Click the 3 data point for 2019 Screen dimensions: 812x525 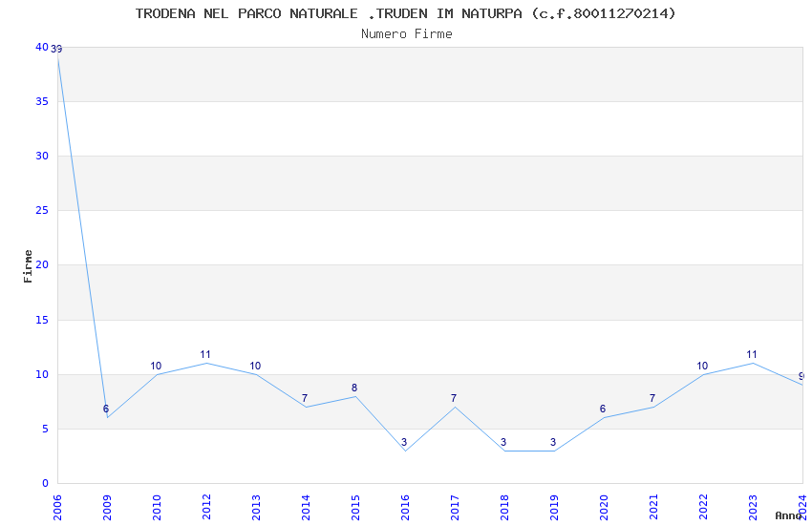[554, 451]
